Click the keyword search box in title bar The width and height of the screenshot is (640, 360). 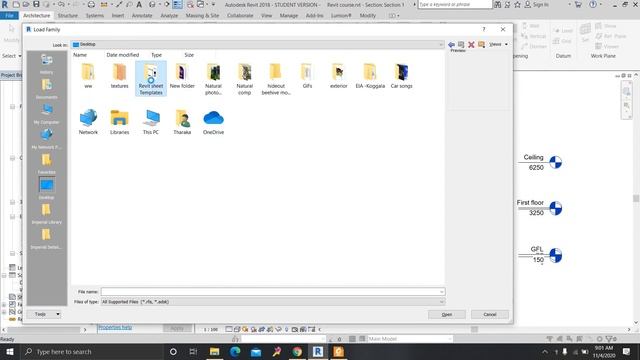tap(455, 4)
